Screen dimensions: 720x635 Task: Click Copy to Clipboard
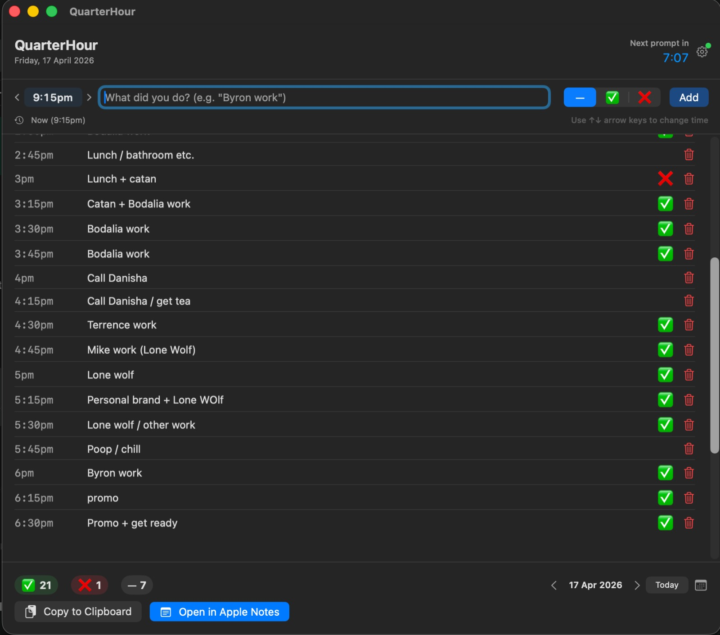point(78,612)
